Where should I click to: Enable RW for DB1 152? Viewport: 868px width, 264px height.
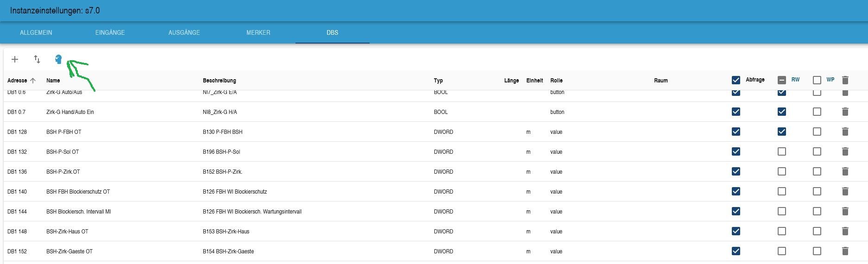pos(782,251)
